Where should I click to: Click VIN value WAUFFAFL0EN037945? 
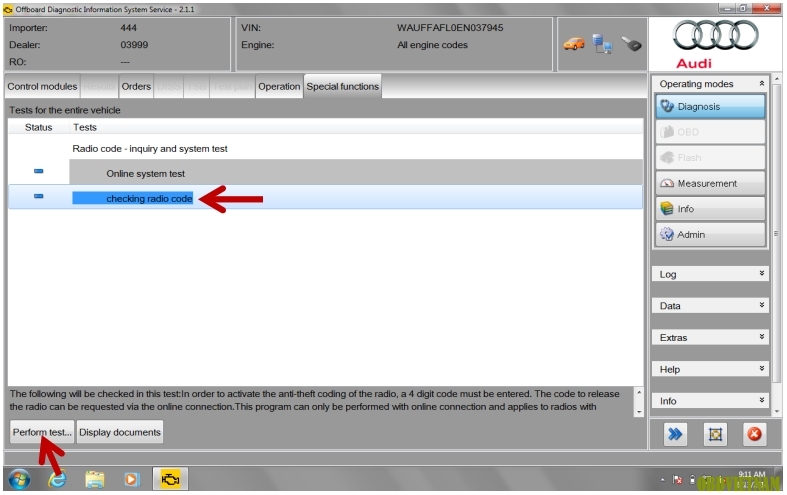pyautogui.click(x=450, y=28)
